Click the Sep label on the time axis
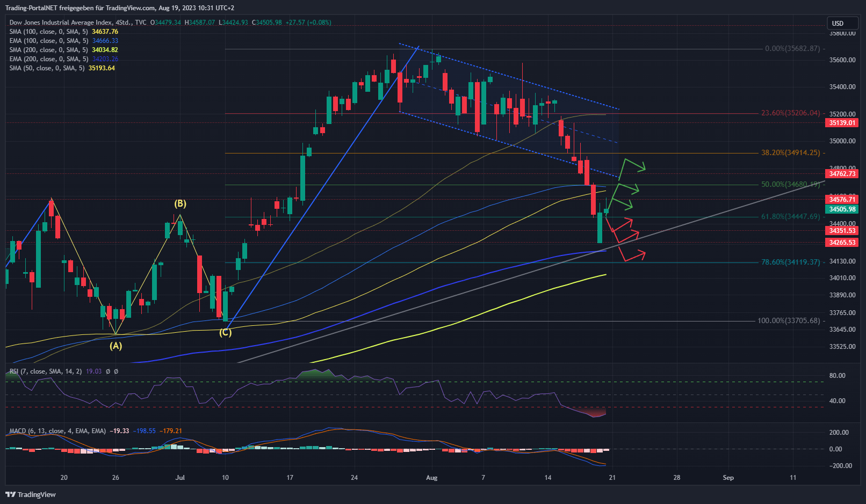Screen dimensions: 866x504 pos(728,478)
